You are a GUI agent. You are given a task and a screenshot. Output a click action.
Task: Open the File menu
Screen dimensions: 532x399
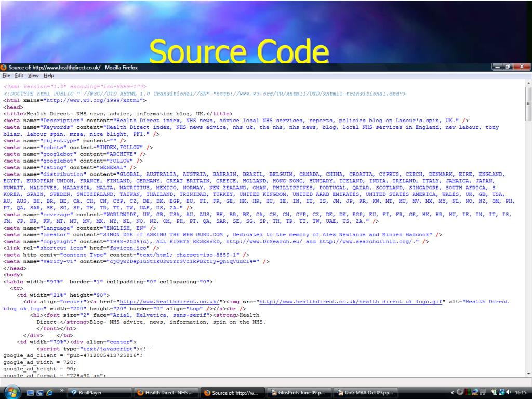click(x=6, y=76)
